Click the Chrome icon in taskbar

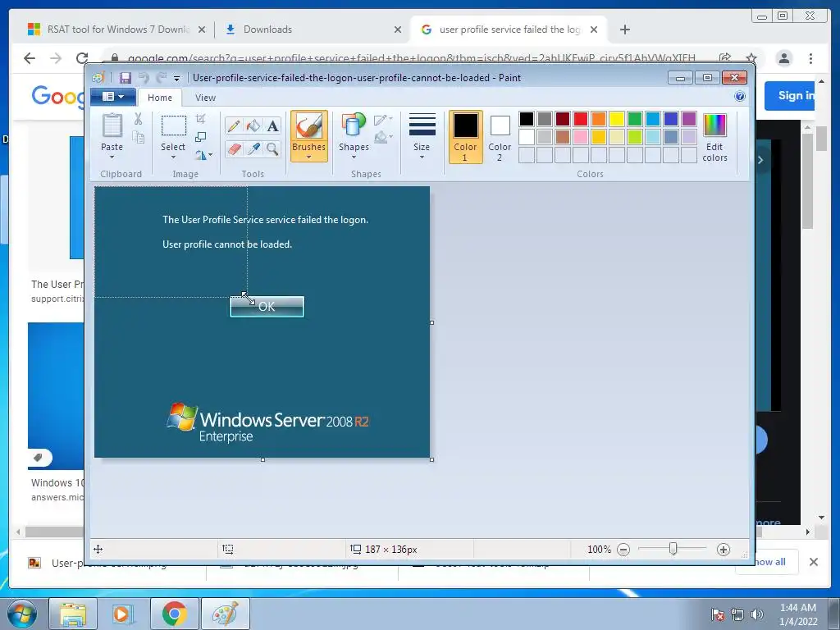click(174, 614)
